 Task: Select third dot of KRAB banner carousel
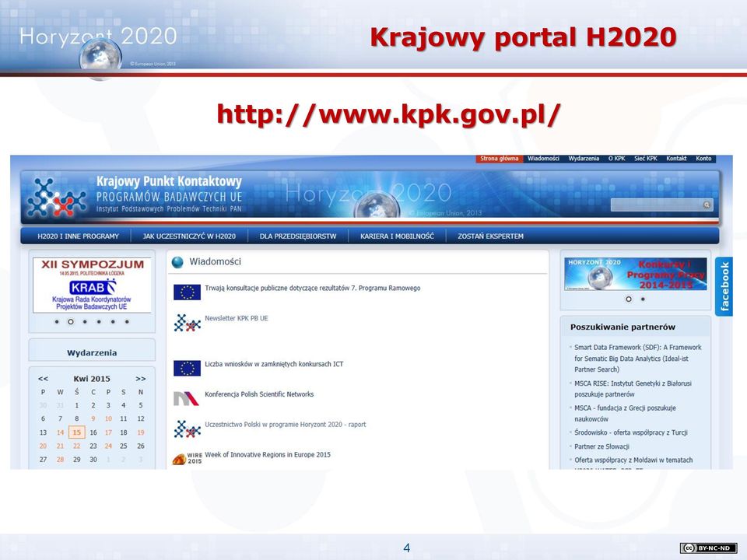click(x=85, y=322)
